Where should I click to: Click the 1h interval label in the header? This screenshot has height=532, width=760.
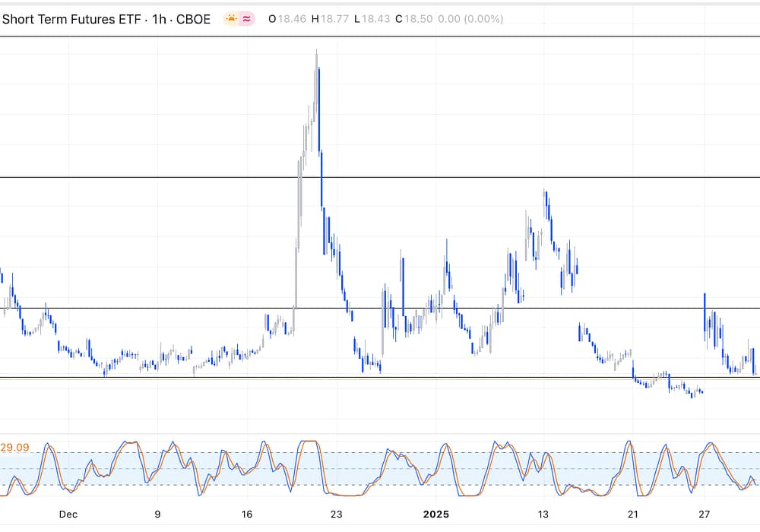click(160, 19)
